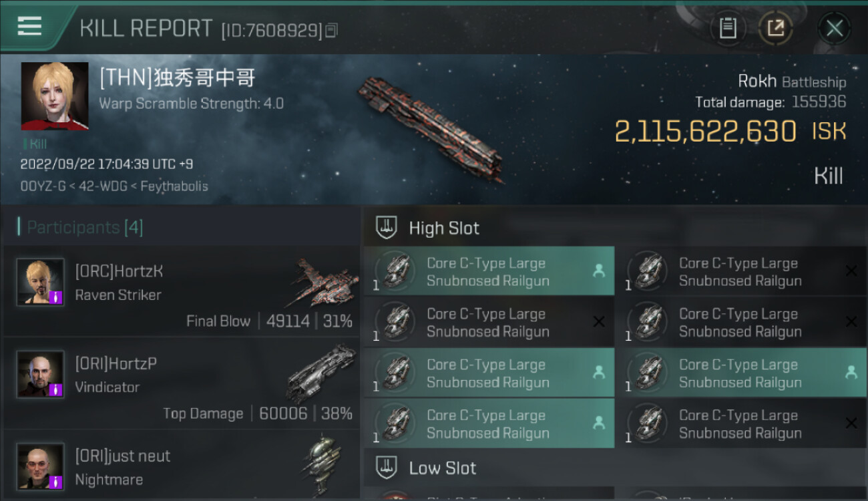The image size is (868, 501).
Task: Click the victim's character portrait
Action: tap(55, 96)
